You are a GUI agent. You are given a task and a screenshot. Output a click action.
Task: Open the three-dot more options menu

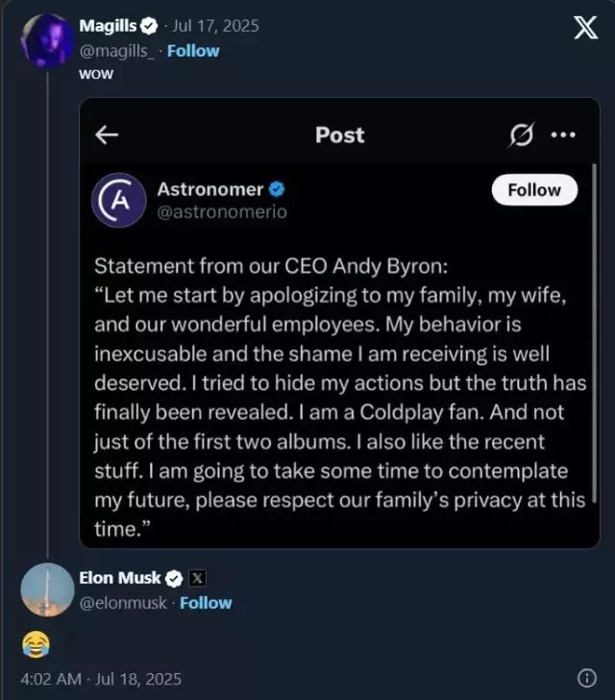coord(563,135)
